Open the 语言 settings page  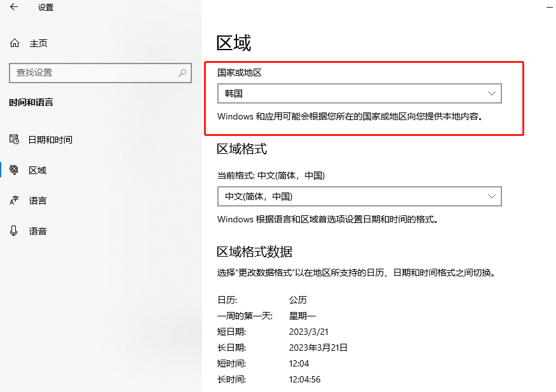click(x=37, y=201)
